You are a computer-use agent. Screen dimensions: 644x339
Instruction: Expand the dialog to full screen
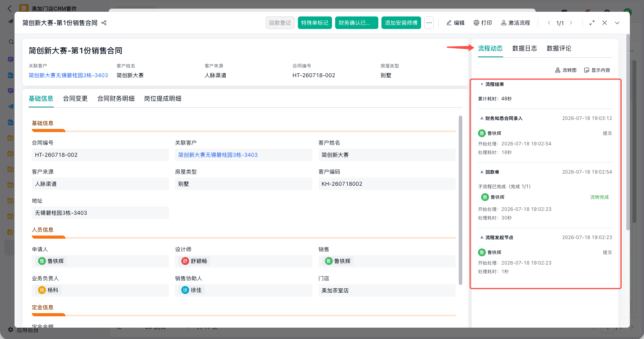pyautogui.click(x=592, y=23)
